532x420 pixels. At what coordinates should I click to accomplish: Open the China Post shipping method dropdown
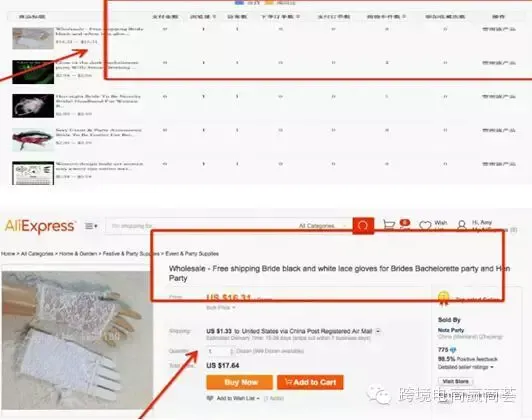(x=378, y=331)
